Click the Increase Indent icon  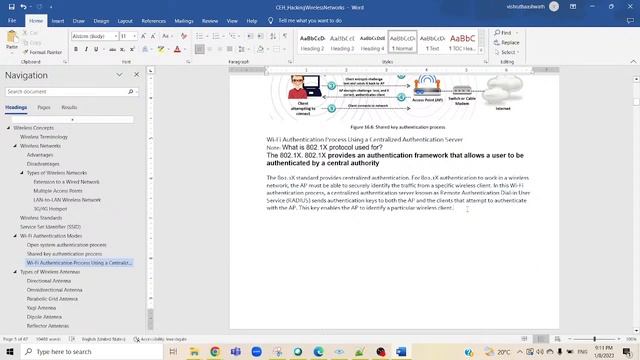(x=260, y=36)
